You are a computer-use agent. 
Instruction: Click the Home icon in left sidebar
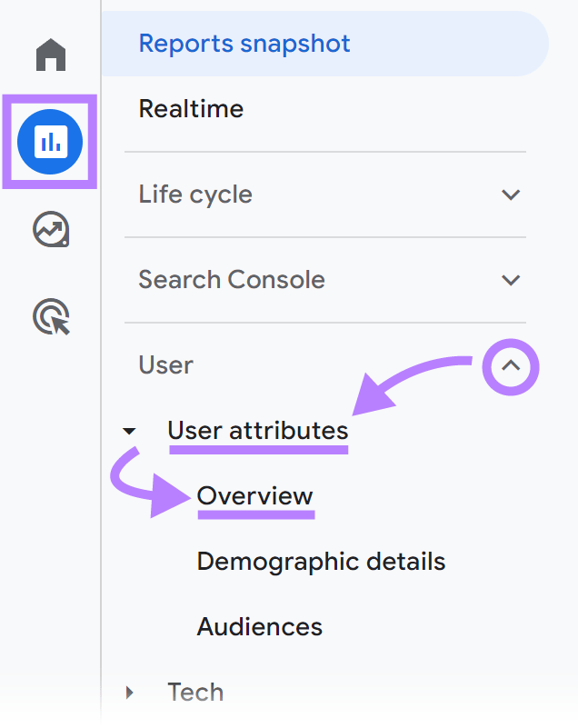(x=50, y=55)
